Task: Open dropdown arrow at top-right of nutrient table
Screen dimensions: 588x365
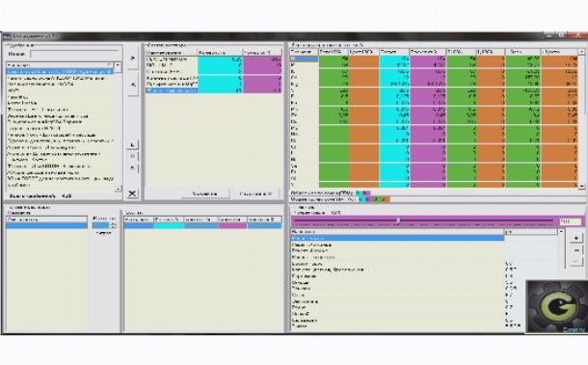Action: click(581, 52)
